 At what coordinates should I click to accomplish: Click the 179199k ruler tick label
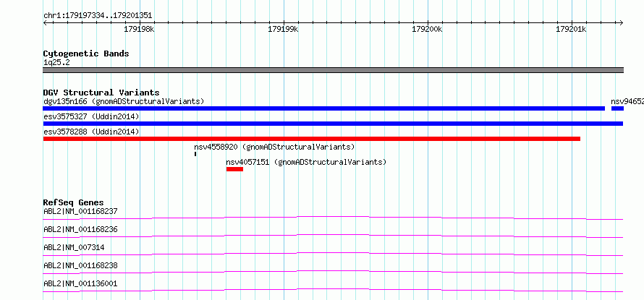(283, 29)
